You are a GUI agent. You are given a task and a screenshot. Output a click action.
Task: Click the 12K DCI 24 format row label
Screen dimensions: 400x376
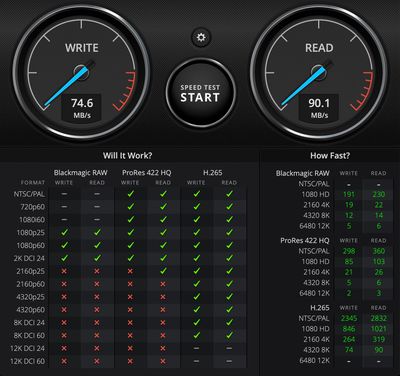[x=27, y=348]
